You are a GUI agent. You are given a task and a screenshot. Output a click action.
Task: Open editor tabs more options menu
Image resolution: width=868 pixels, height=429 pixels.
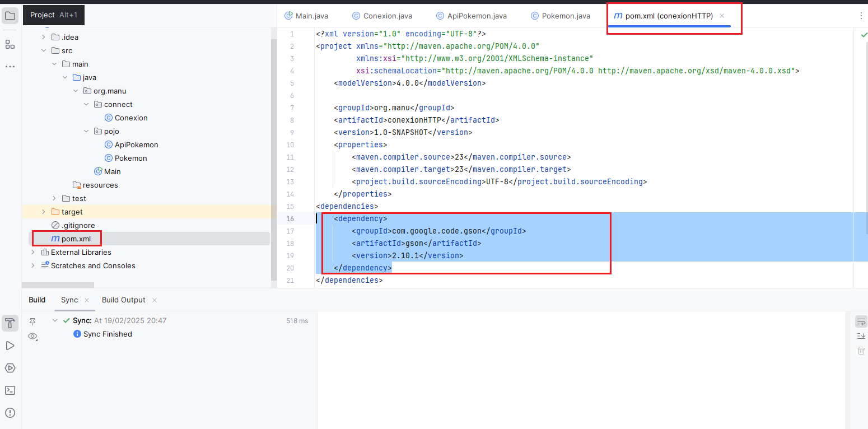click(861, 16)
